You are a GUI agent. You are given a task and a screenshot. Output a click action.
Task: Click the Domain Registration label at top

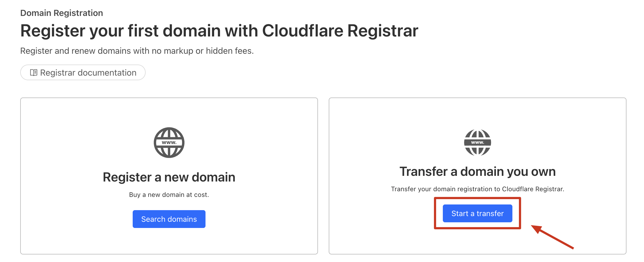coord(61,13)
